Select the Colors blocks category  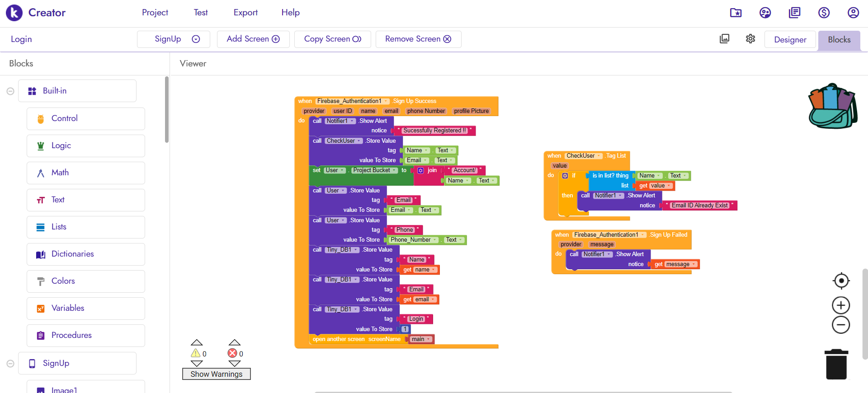86,281
